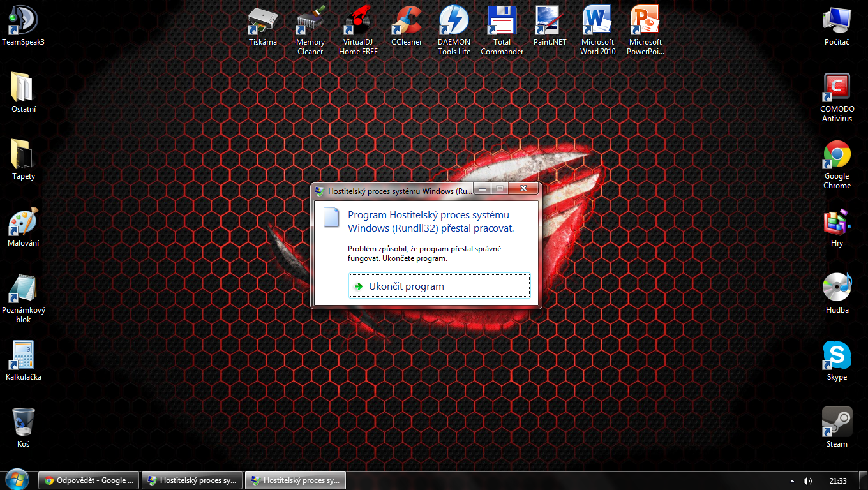Select the Google Chrome desktop icon

pyautogui.click(x=837, y=164)
